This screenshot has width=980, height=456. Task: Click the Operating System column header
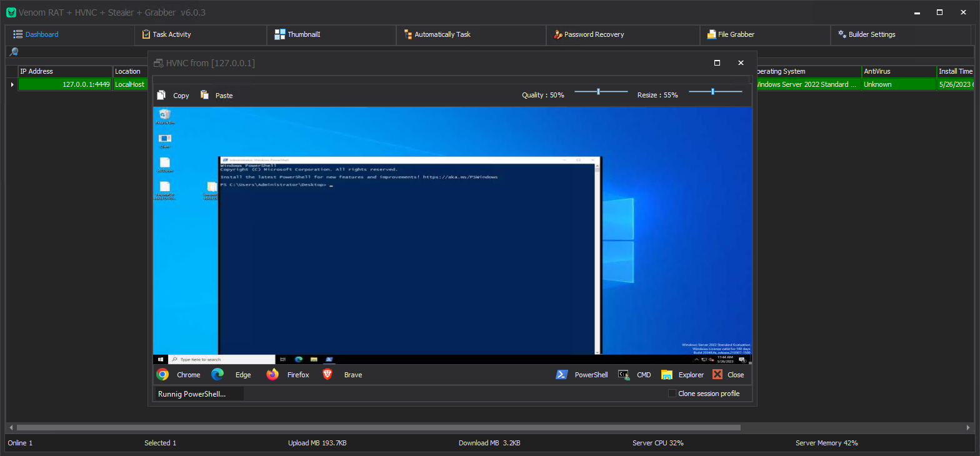pos(809,71)
